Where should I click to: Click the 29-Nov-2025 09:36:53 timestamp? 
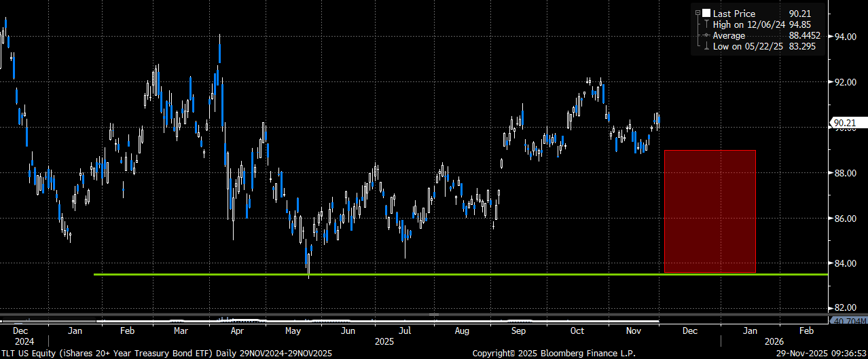pyautogui.click(x=820, y=353)
